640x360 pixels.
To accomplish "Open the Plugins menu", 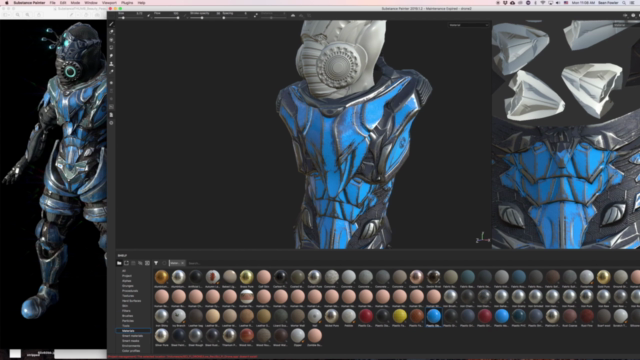I will click(x=127, y=2).
